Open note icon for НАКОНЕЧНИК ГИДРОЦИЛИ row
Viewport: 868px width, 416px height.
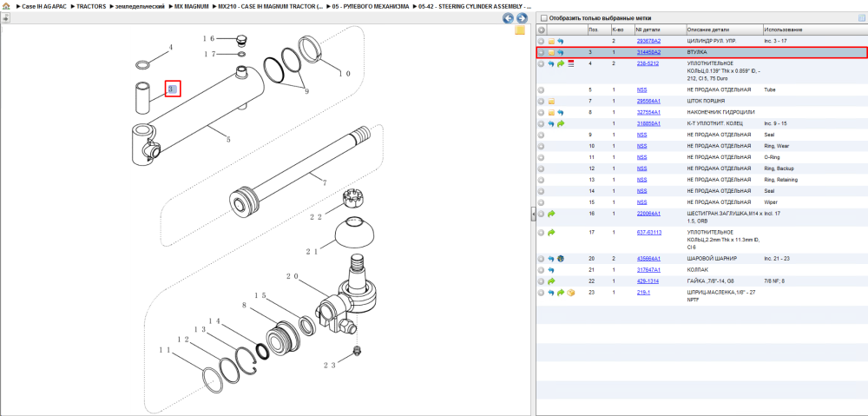click(x=551, y=112)
